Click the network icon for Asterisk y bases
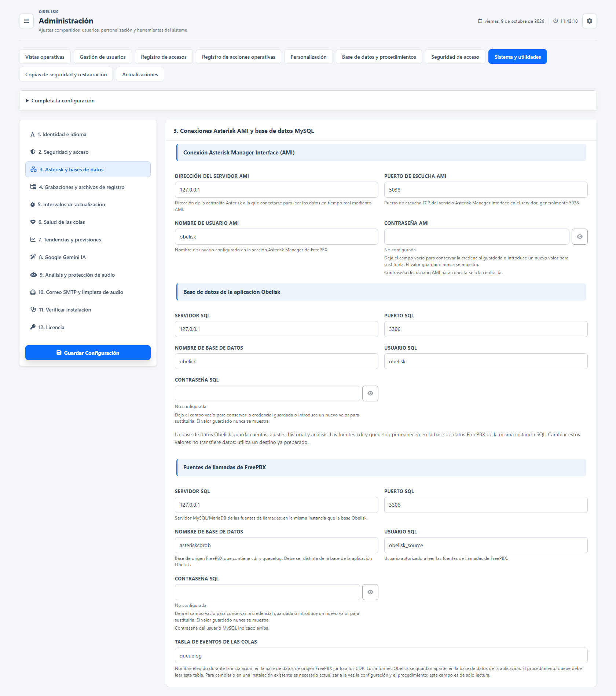This screenshot has height=696, width=616. point(34,170)
